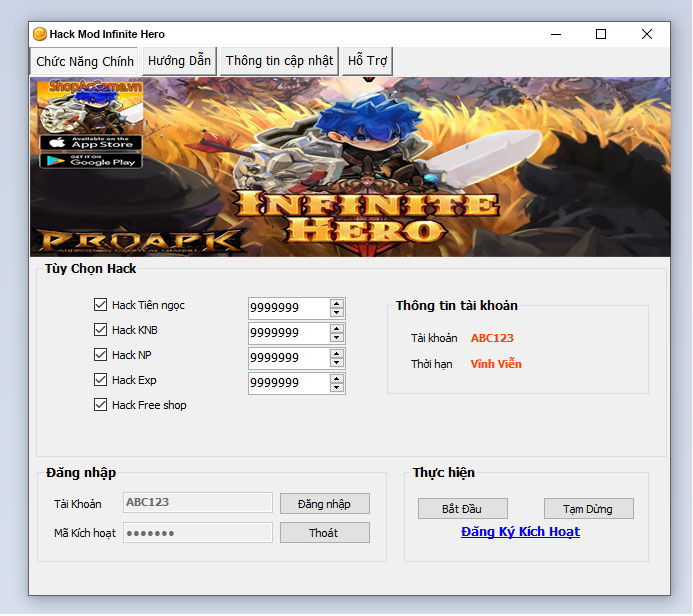Click the ShopAccGame.vn thumbnail in banner
Image resolution: width=693 pixels, height=616 pixels.
[x=90, y=107]
